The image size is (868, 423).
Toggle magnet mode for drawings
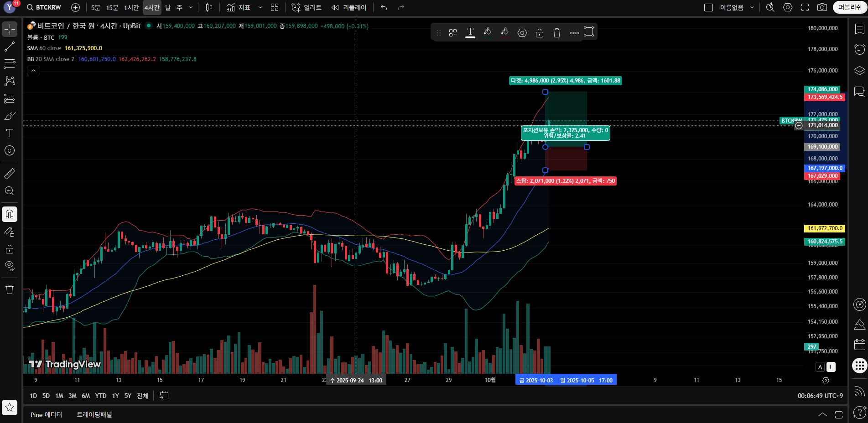(10, 214)
